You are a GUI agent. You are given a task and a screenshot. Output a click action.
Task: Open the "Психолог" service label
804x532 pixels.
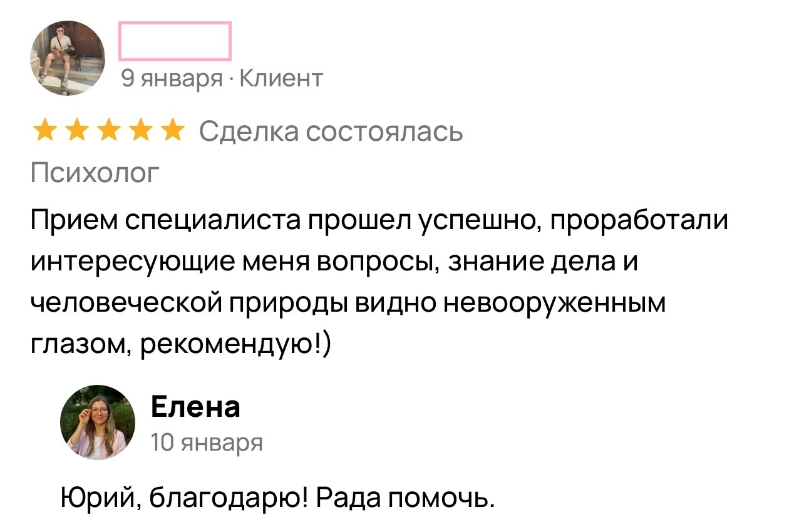tap(95, 172)
